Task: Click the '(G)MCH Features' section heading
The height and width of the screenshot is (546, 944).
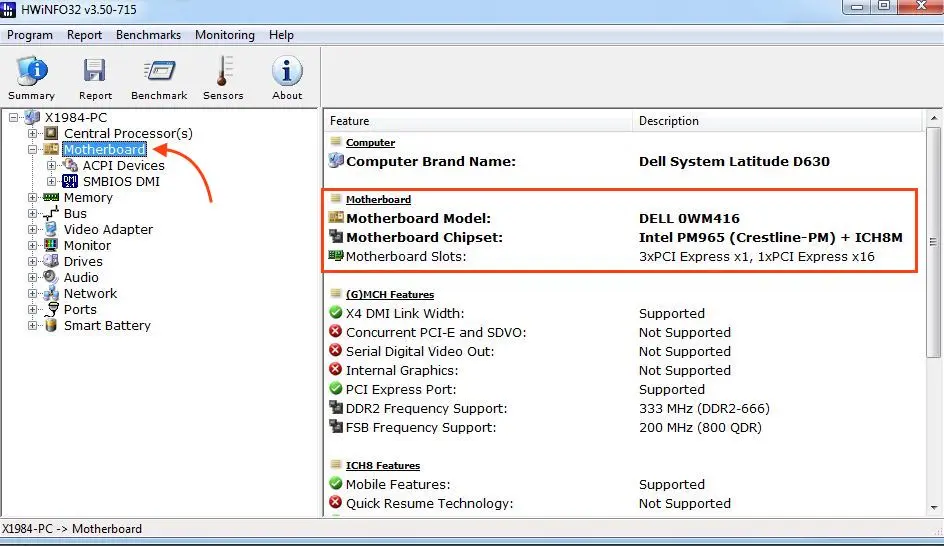Action: (x=390, y=294)
